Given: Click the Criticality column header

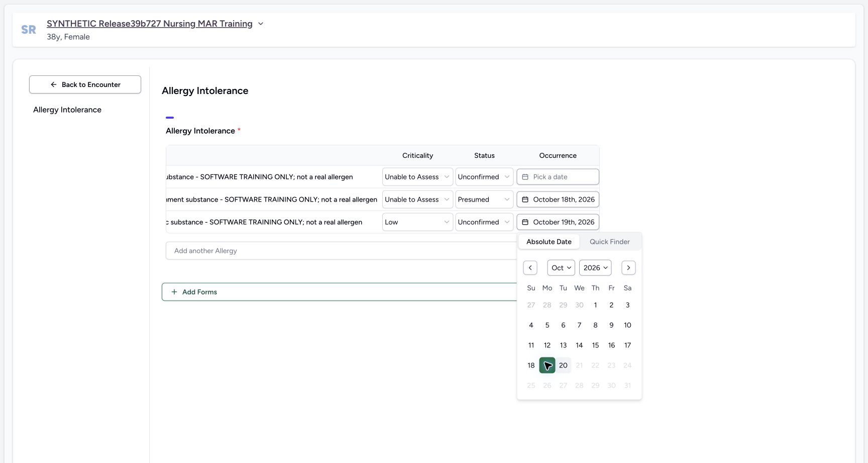Looking at the screenshot, I should click(x=417, y=156).
